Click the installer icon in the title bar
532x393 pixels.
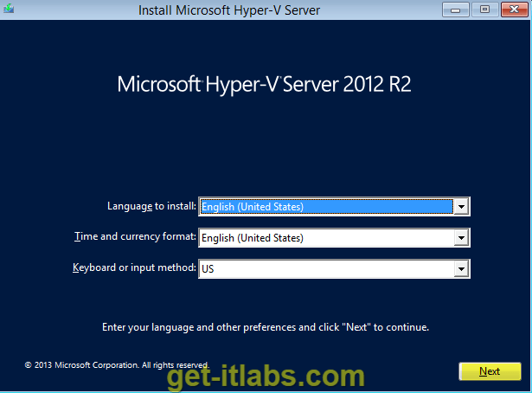[x=9, y=9]
